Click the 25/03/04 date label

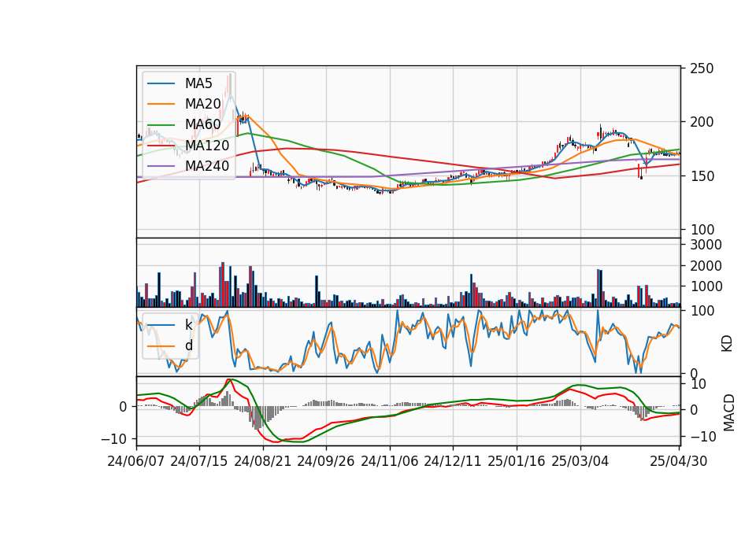pos(580,461)
